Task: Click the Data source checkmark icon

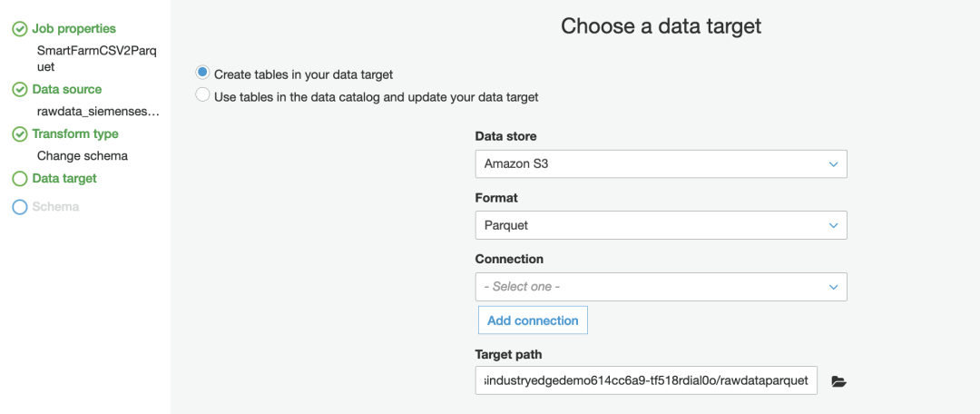Action: 19,90
